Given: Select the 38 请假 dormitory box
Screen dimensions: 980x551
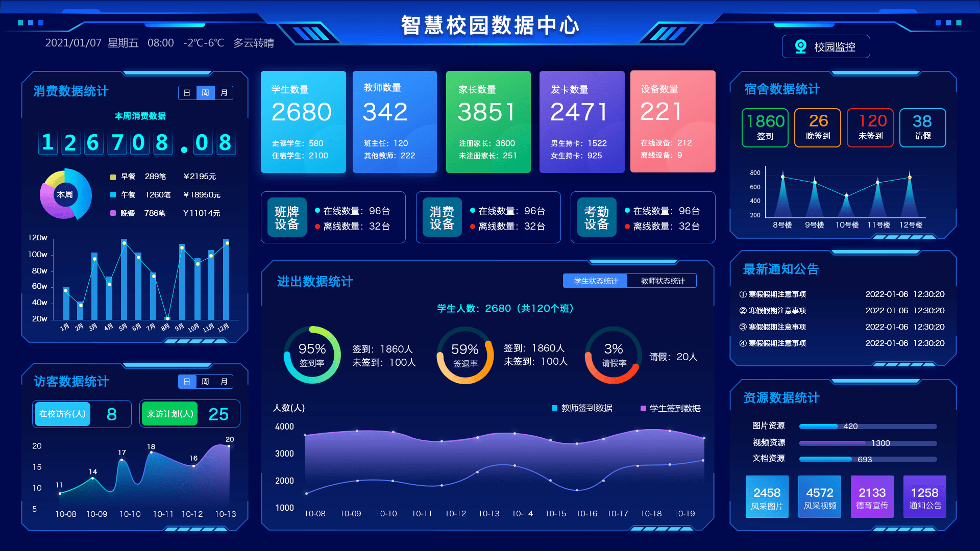Looking at the screenshot, I should (x=922, y=128).
